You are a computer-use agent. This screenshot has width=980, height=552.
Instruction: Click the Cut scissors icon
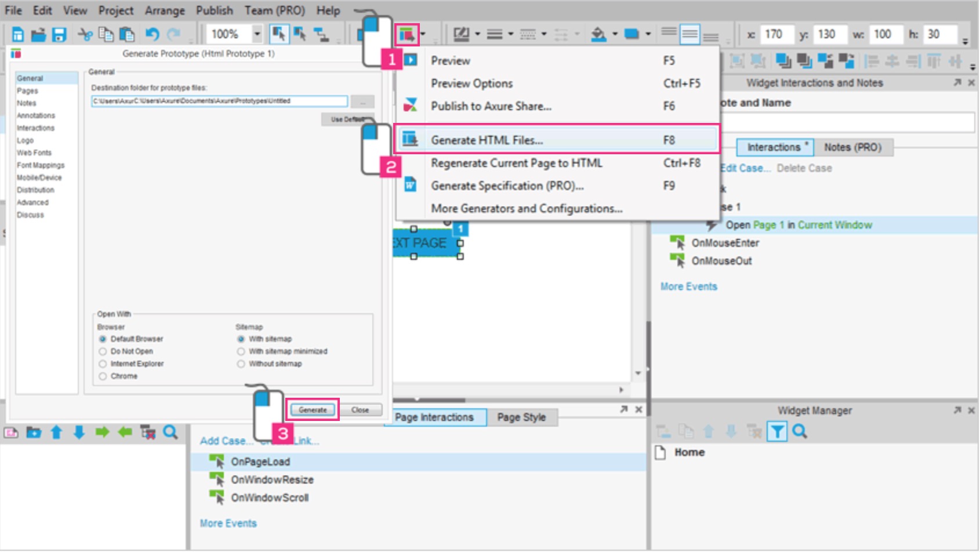[x=85, y=35]
